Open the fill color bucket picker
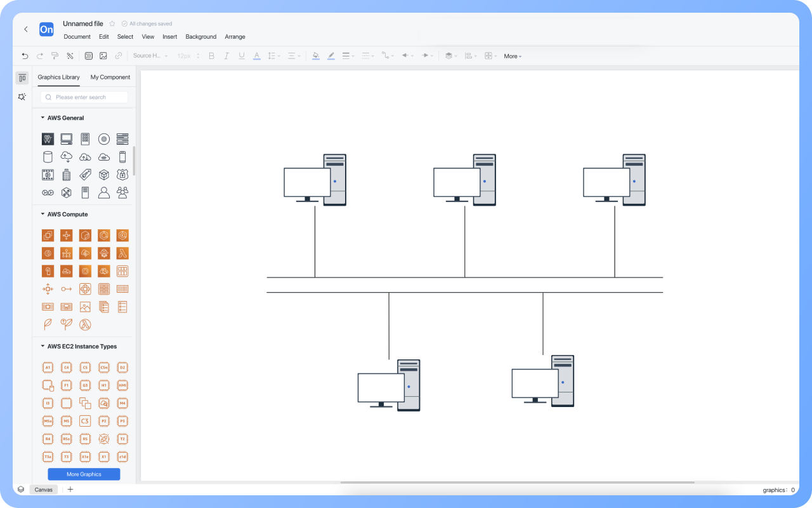This screenshot has width=812, height=508. pyautogui.click(x=315, y=56)
